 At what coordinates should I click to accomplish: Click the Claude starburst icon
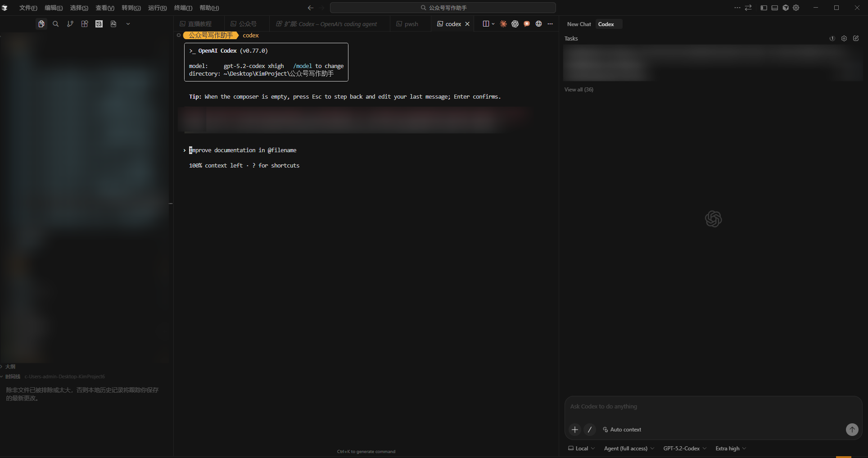[x=503, y=24]
